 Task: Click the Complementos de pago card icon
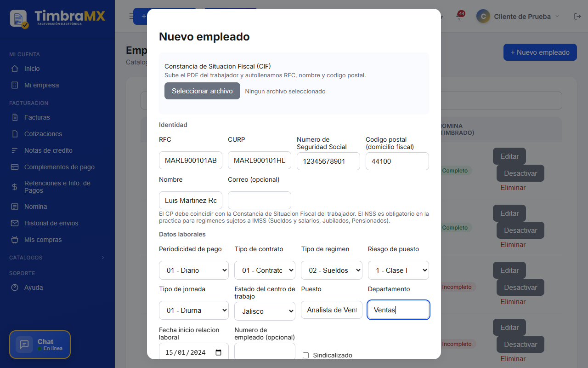point(15,167)
